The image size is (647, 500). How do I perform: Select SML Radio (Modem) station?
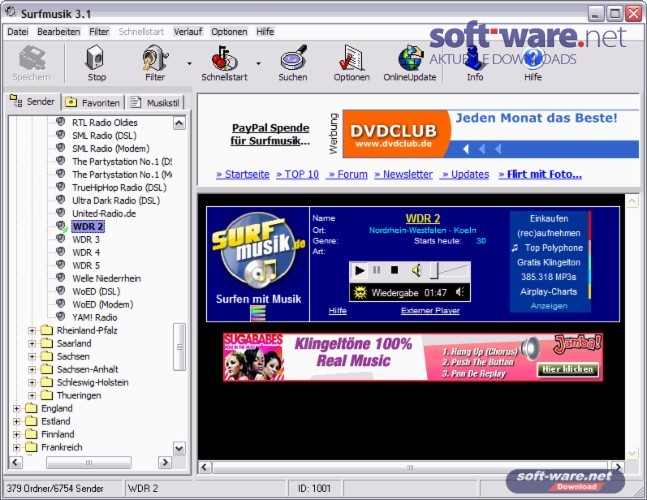[111, 149]
